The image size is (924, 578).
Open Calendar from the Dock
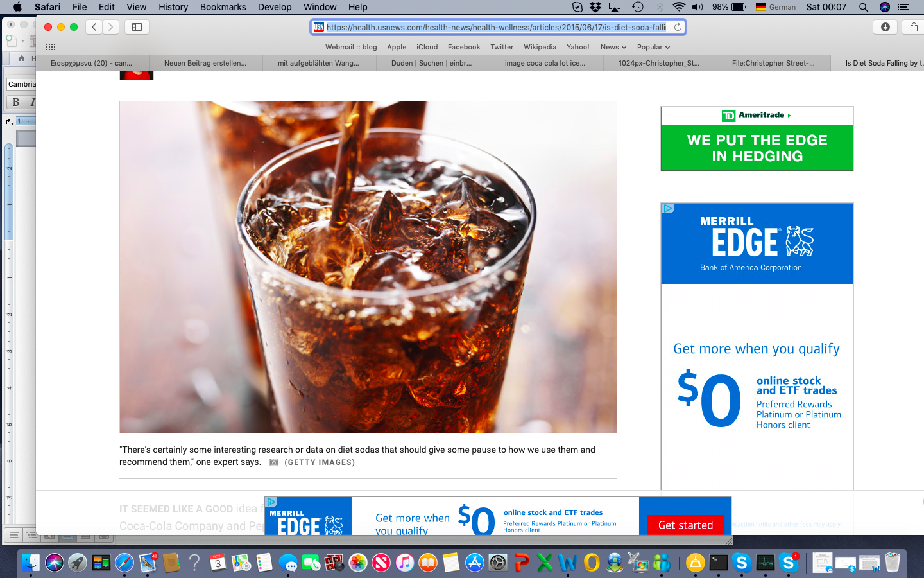(x=218, y=563)
